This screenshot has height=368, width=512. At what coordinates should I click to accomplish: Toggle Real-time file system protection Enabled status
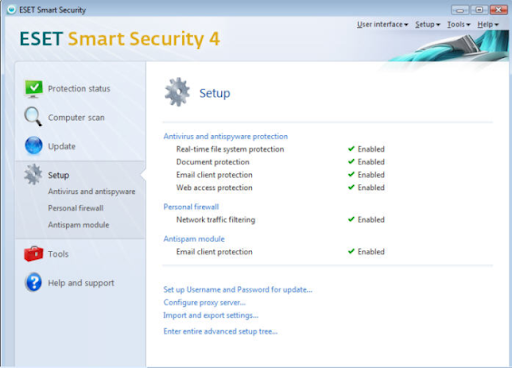point(366,149)
